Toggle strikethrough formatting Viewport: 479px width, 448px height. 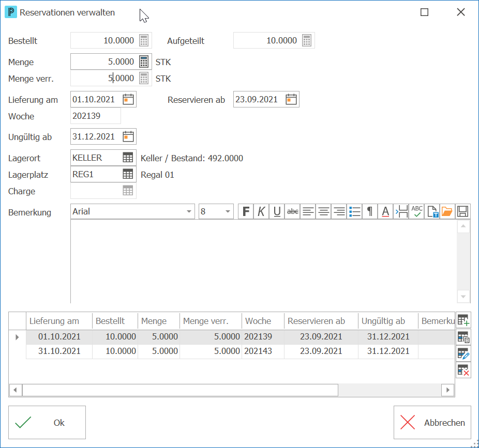click(x=293, y=211)
